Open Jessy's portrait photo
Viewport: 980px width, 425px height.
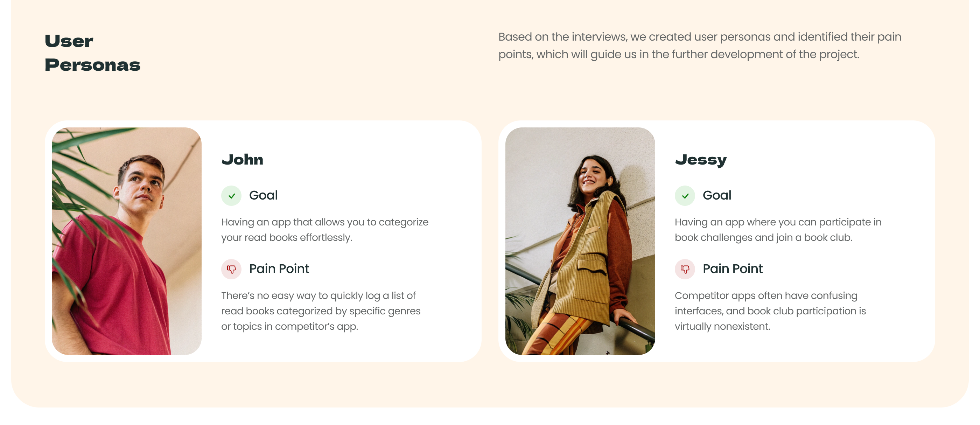click(580, 241)
